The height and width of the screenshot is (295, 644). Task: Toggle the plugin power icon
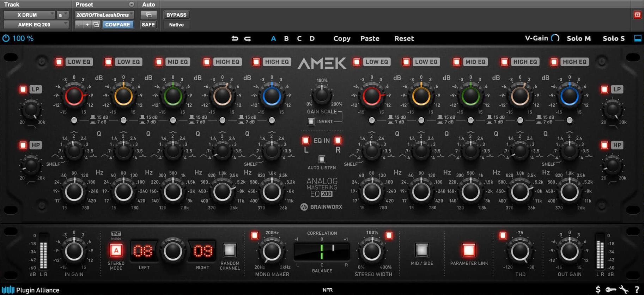6,38
